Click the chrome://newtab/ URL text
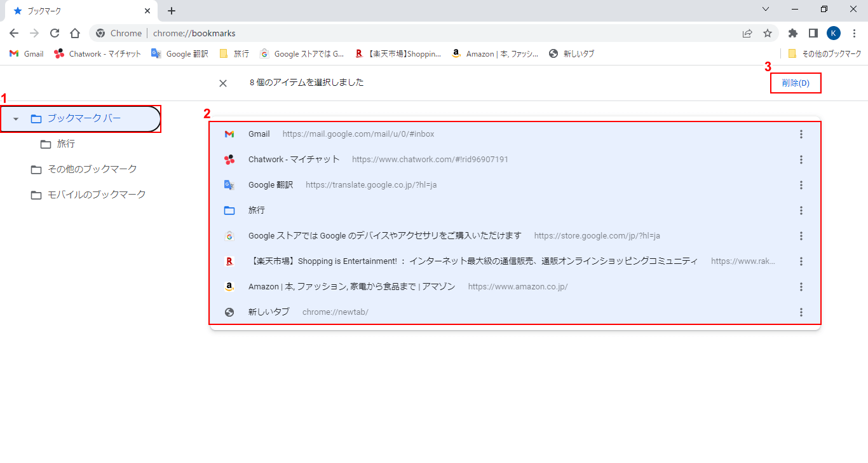 click(336, 312)
